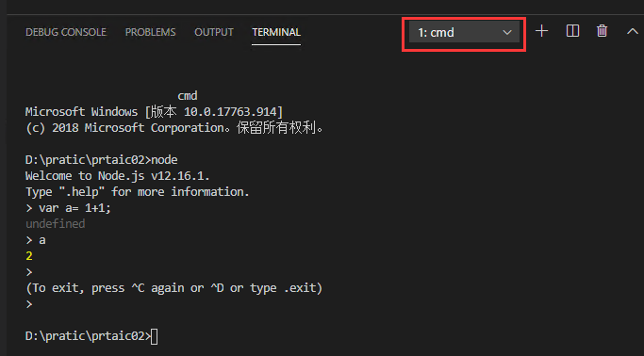
Task: Click the centered 'cmd' title text
Action: pos(188,96)
